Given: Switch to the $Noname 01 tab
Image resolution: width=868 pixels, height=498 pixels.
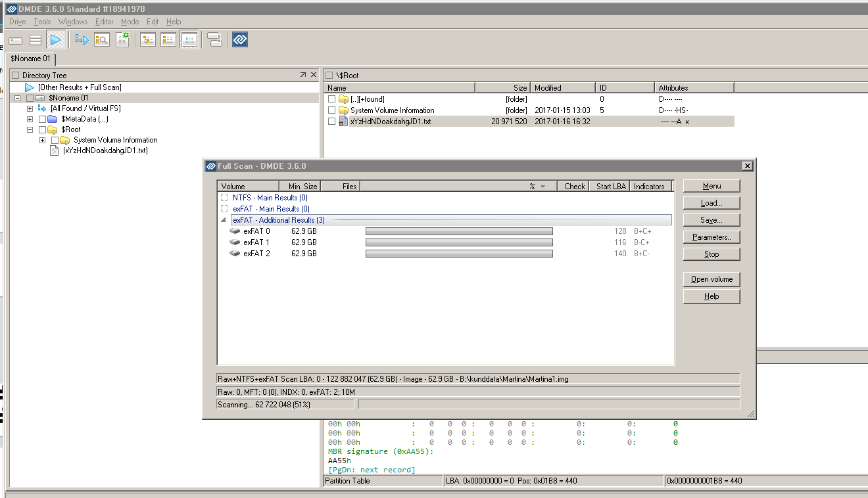Looking at the screenshot, I should [x=30, y=58].
